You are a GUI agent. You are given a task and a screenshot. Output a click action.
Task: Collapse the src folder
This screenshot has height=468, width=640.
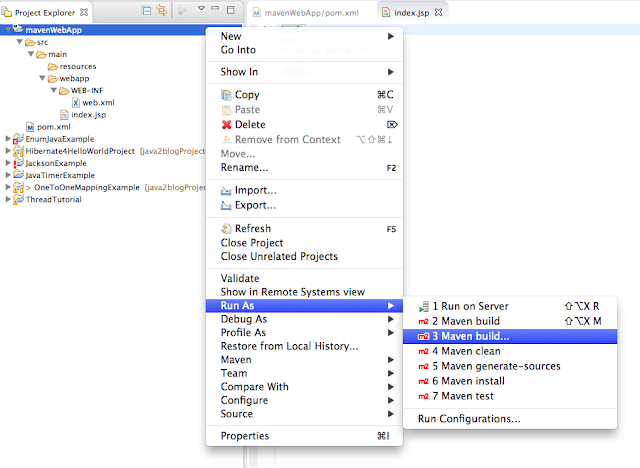(x=19, y=42)
